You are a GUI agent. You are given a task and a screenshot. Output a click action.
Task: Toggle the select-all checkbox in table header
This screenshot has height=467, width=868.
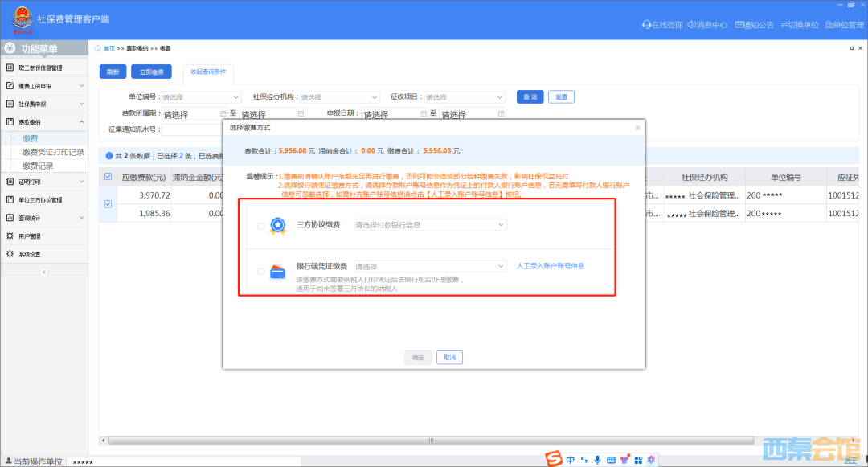(x=108, y=177)
